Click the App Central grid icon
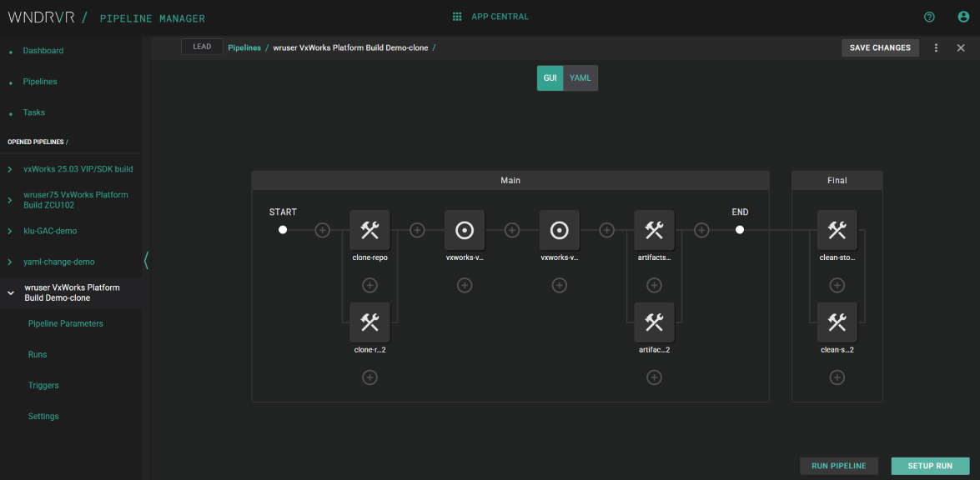 457,17
